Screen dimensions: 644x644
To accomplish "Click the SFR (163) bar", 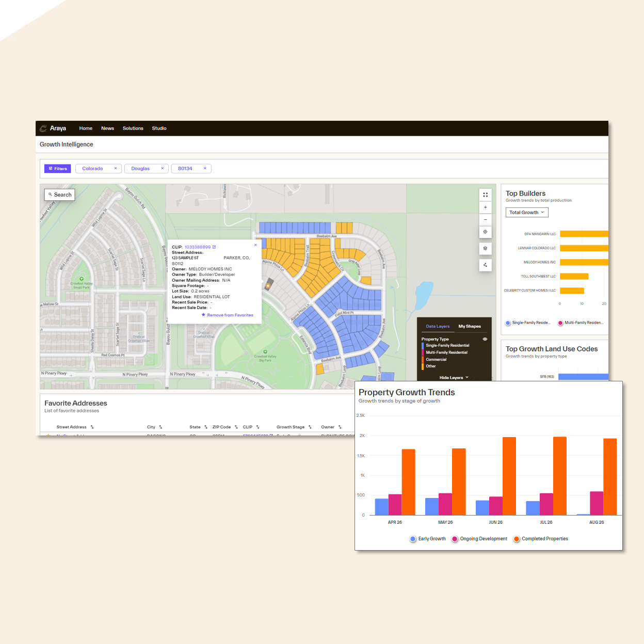I will pyautogui.click(x=583, y=377).
